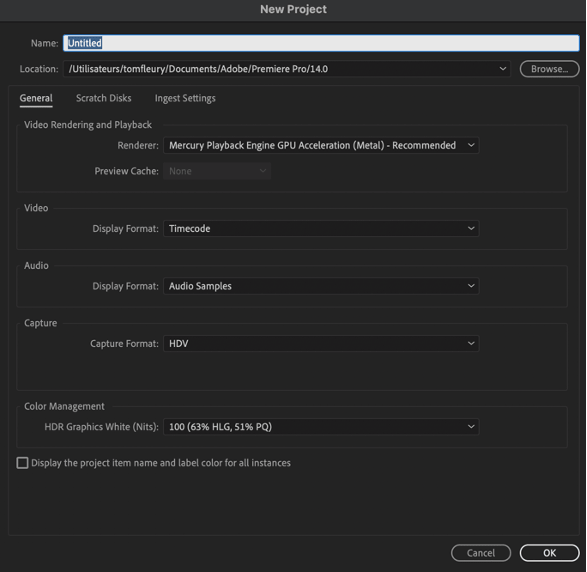Image resolution: width=587 pixels, height=572 pixels.
Task: Open the project Location path dropdown
Action: tap(287, 69)
